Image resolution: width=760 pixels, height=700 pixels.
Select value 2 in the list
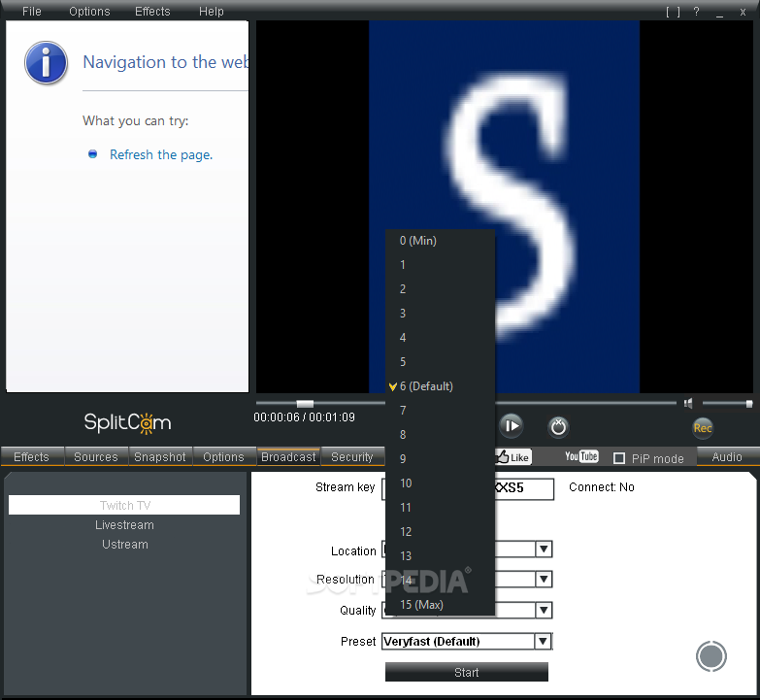click(440, 289)
